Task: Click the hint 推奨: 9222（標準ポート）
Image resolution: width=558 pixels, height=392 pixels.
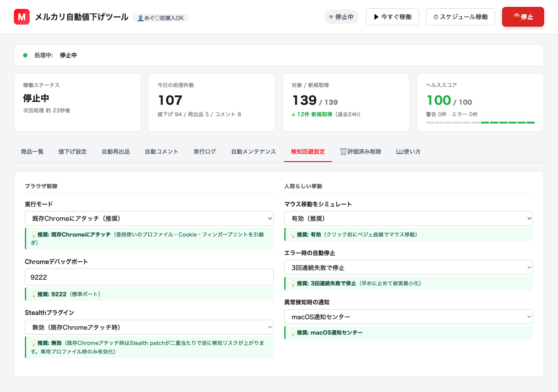Action: click(x=149, y=294)
